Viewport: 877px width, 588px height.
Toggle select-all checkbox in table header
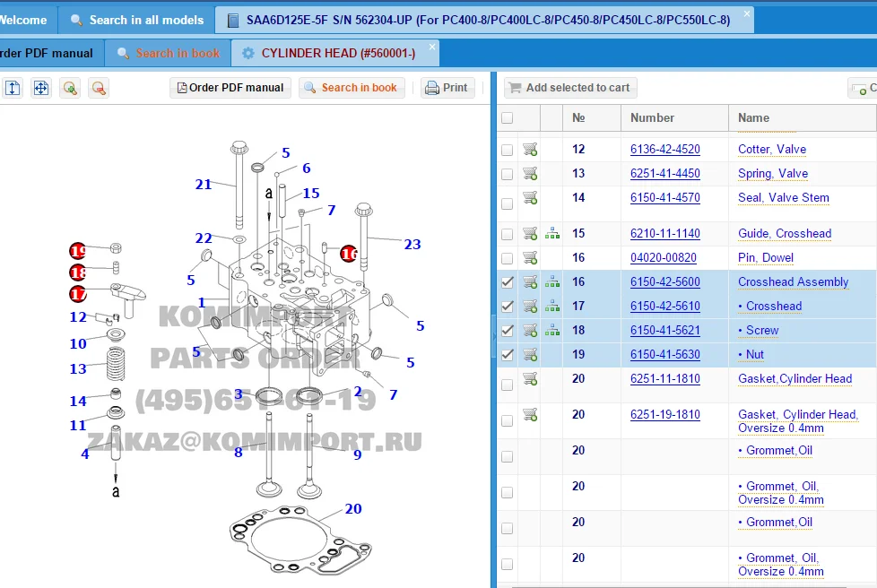click(x=508, y=118)
